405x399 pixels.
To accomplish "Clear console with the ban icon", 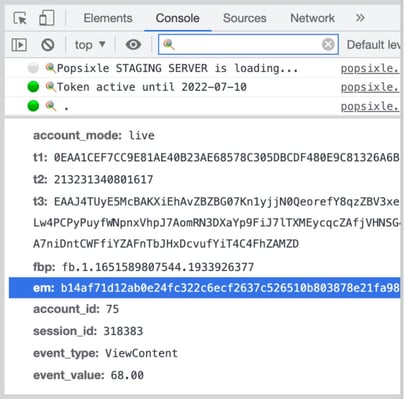I will (48, 44).
